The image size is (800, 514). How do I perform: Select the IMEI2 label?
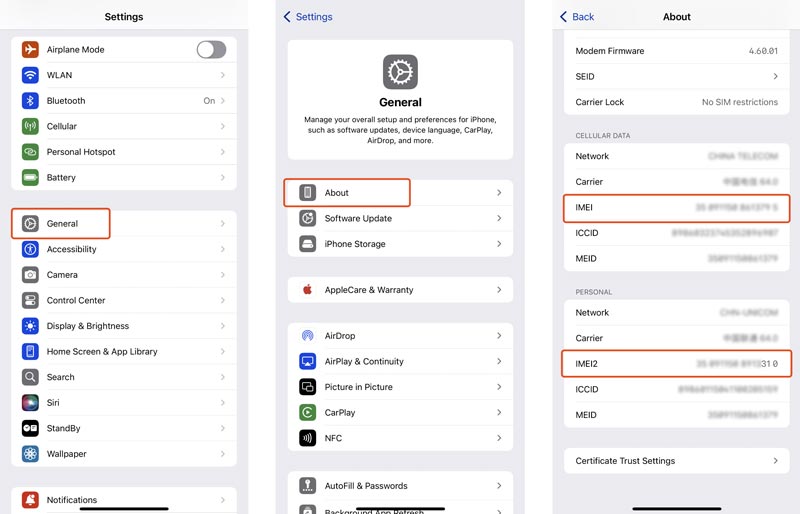click(586, 363)
